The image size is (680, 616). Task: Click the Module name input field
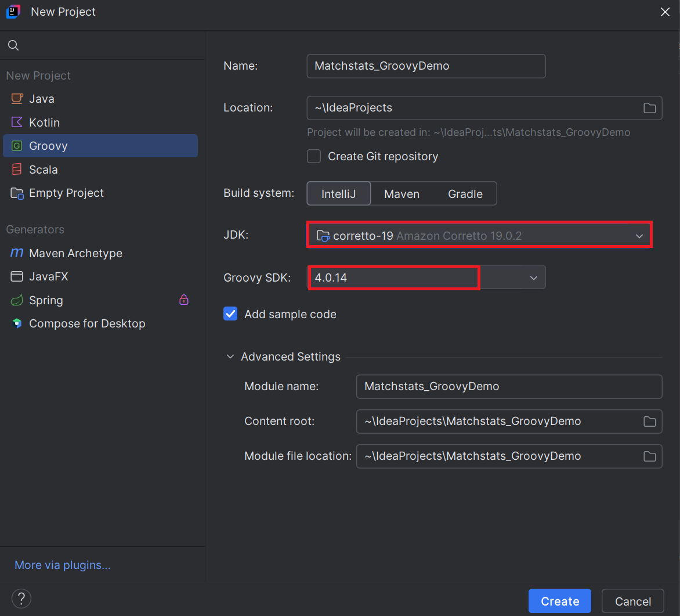509,386
